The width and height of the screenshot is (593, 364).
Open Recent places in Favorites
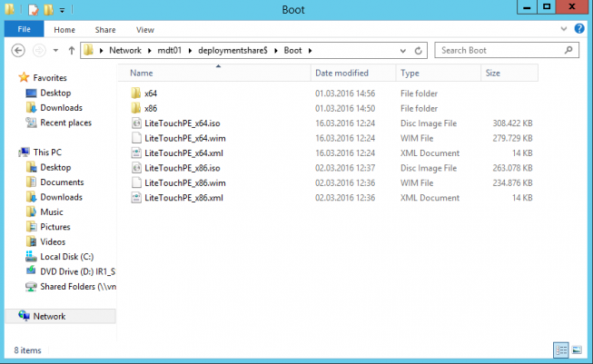pyautogui.click(x=65, y=123)
